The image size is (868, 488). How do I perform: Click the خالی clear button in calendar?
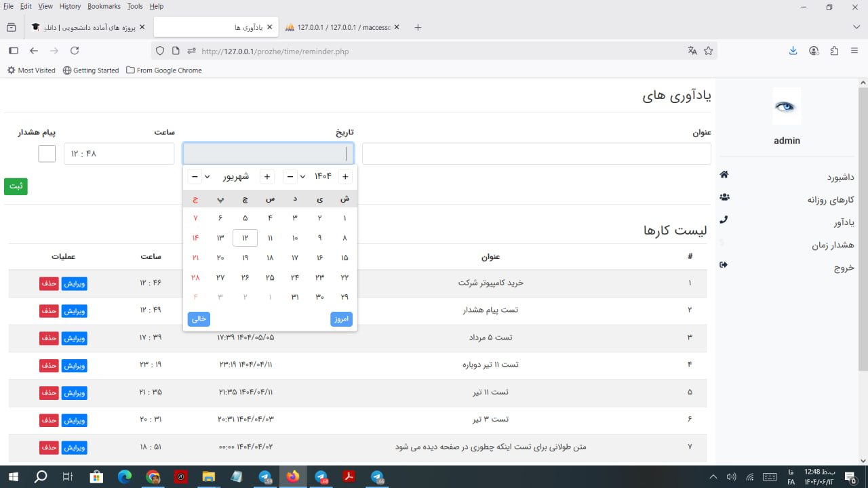point(199,319)
